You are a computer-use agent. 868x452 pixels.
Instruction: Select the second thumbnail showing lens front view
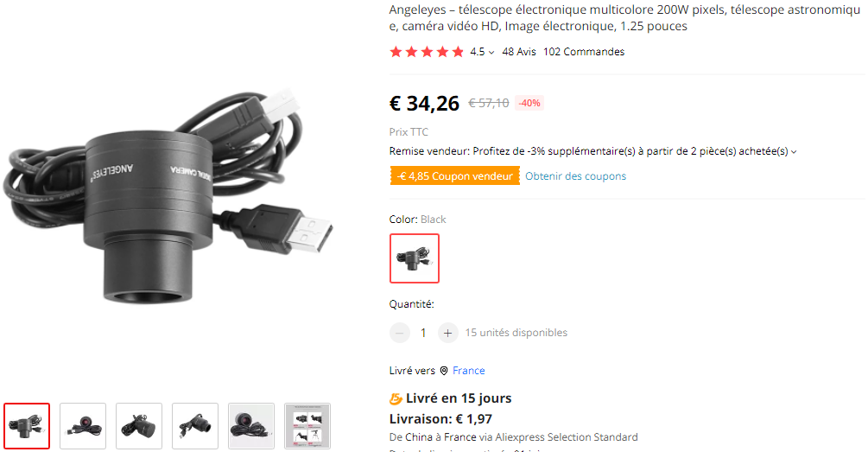83,426
